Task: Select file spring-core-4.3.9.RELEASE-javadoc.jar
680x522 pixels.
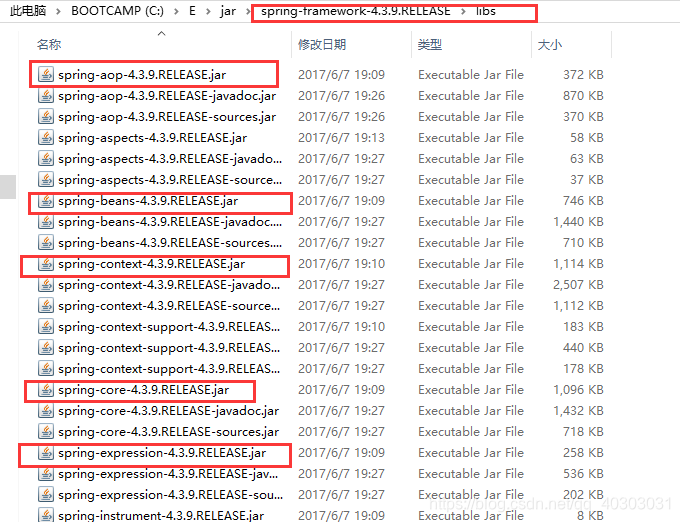Action: (169, 411)
